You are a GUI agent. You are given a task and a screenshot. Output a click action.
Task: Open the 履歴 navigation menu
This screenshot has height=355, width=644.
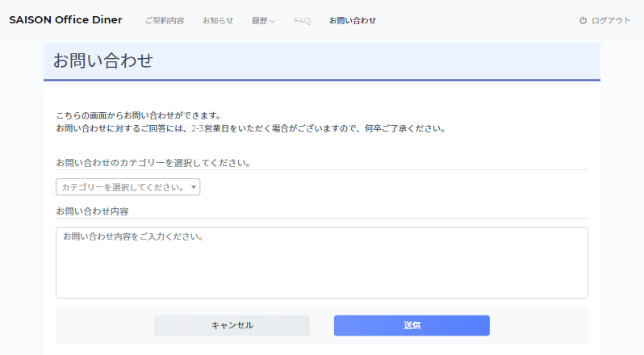click(x=260, y=20)
